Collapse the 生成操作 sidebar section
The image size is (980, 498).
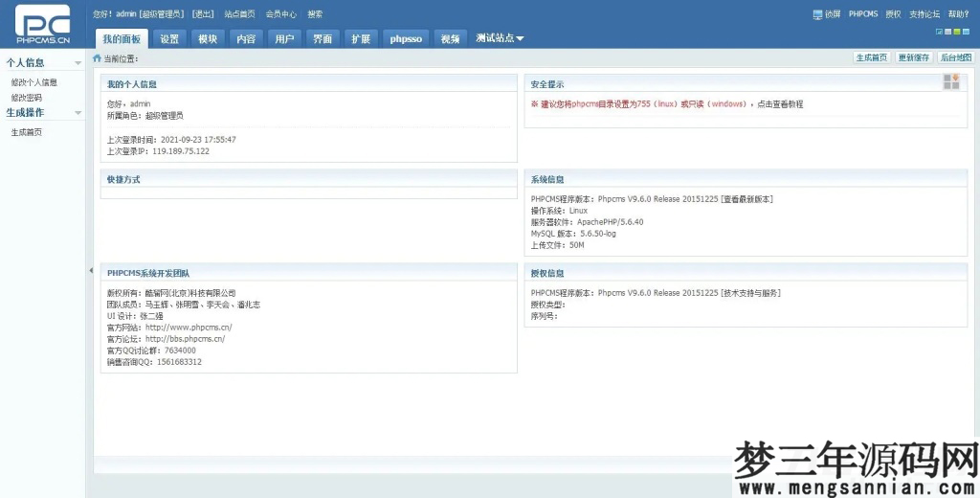(x=78, y=113)
